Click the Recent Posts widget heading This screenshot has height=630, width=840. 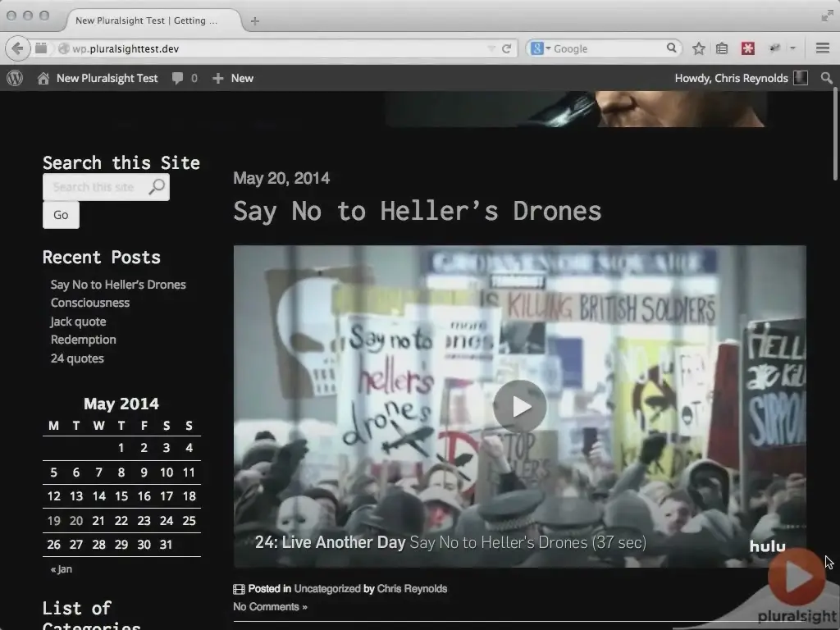pyautogui.click(x=102, y=257)
